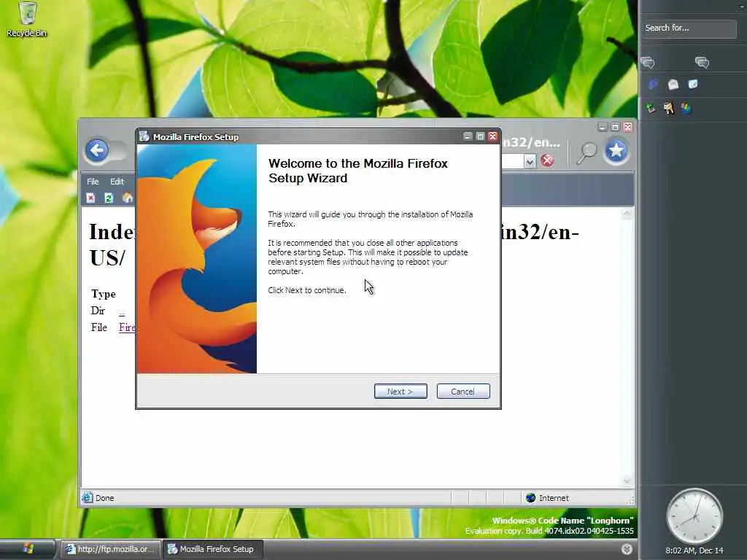Click the colorful globe sidebar tray icon

[686, 108]
